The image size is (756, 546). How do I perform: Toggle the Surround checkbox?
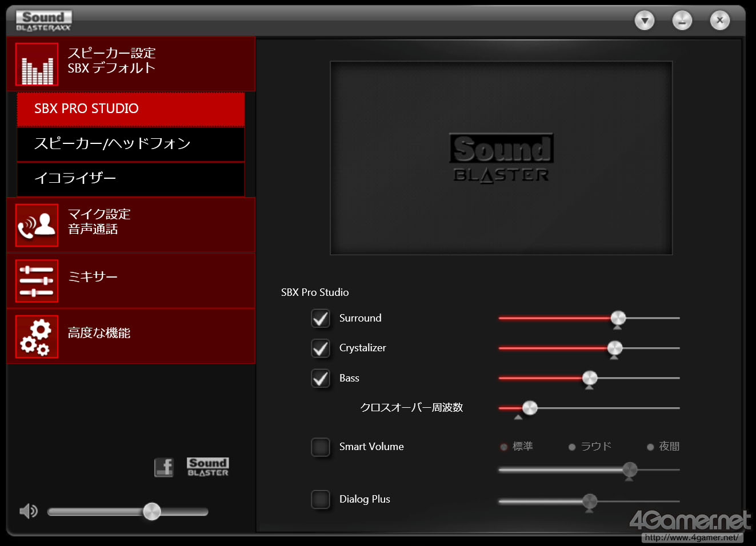tap(321, 318)
